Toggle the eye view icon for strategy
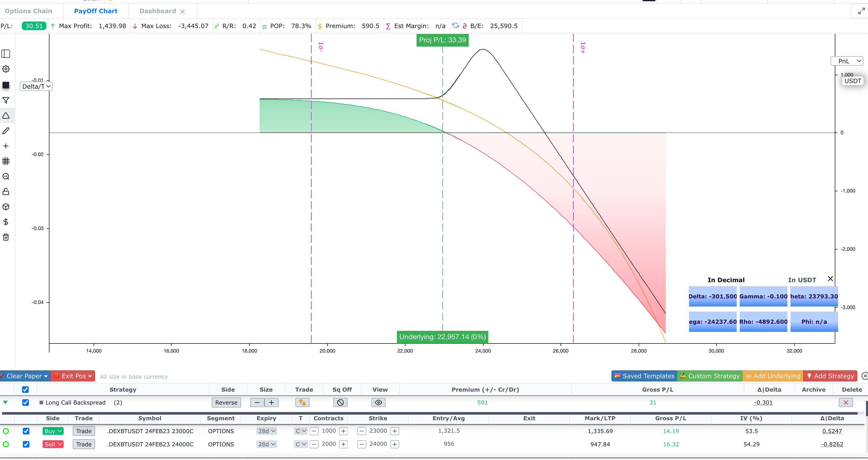Image resolution: width=868 pixels, height=460 pixels. pos(378,403)
